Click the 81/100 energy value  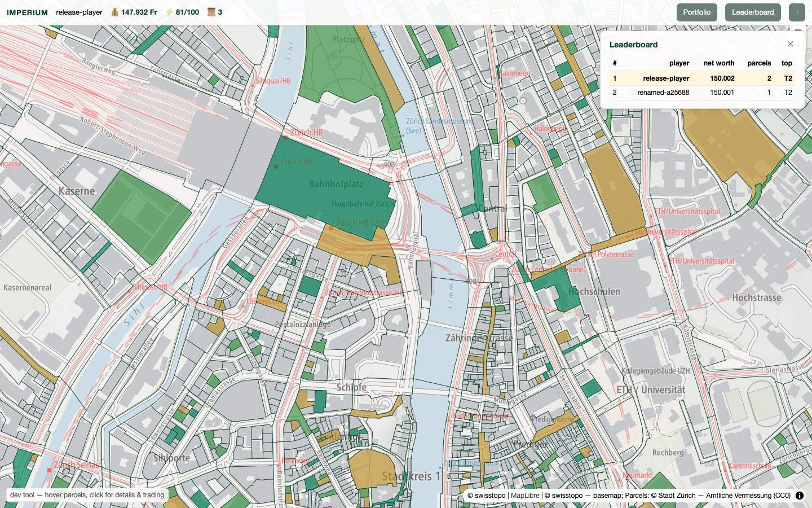pyautogui.click(x=187, y=12)
